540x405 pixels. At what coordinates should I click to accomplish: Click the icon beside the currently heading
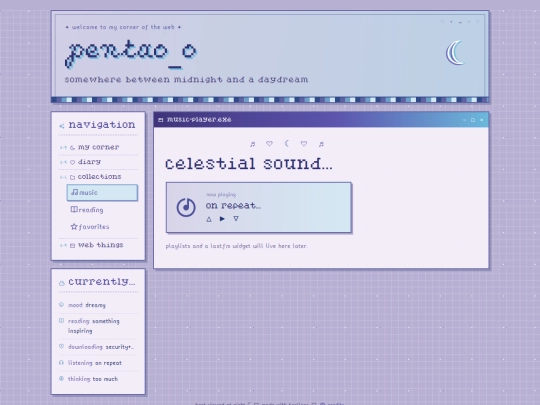coord(62,283)
